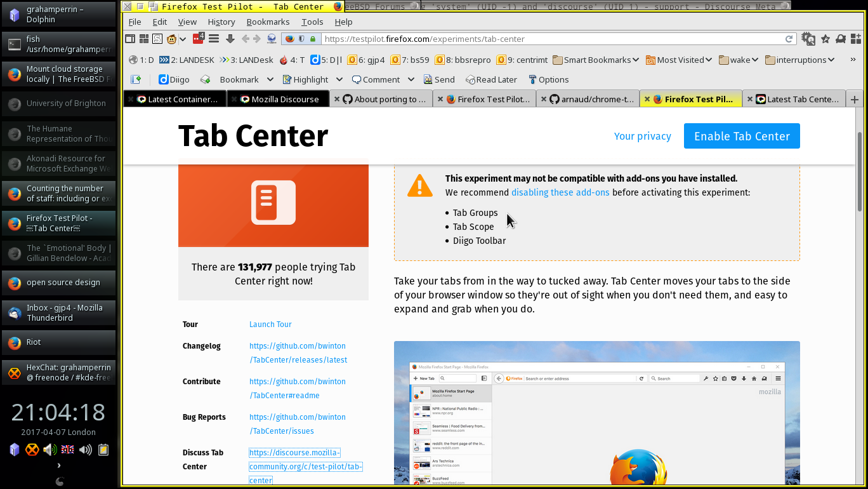868x489 pixels.
Task: Click the Firefox identity icon in address bar
Action: click(x=290, y=39)
